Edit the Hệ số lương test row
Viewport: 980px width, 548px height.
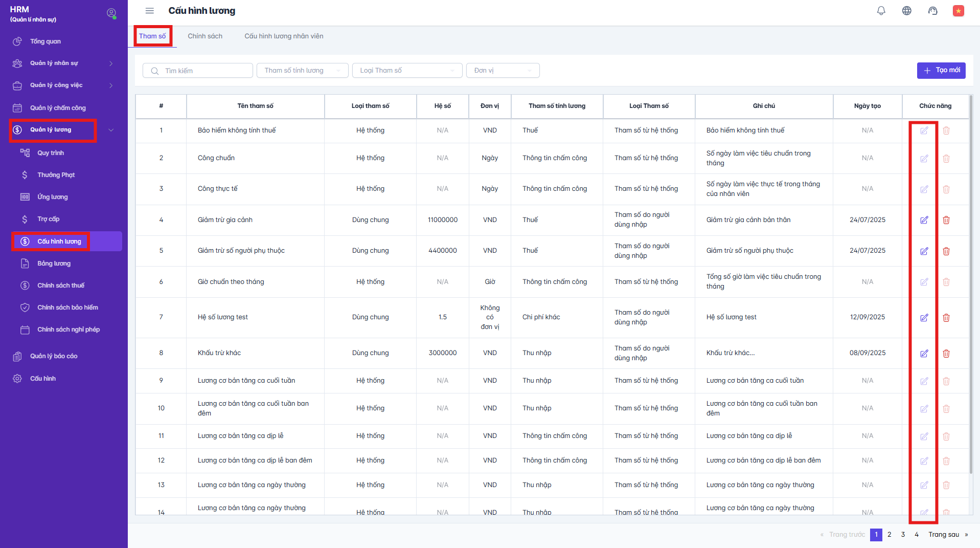[x=924, y=318]
